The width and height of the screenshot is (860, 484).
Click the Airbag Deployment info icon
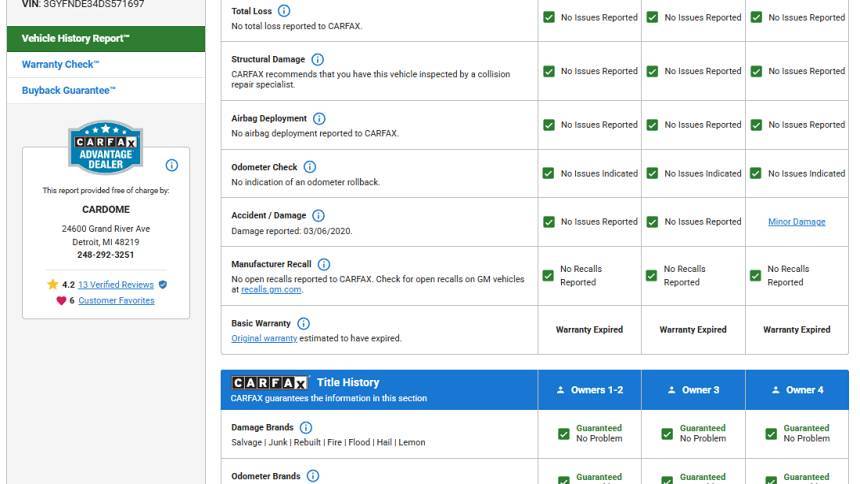[319, 119]
